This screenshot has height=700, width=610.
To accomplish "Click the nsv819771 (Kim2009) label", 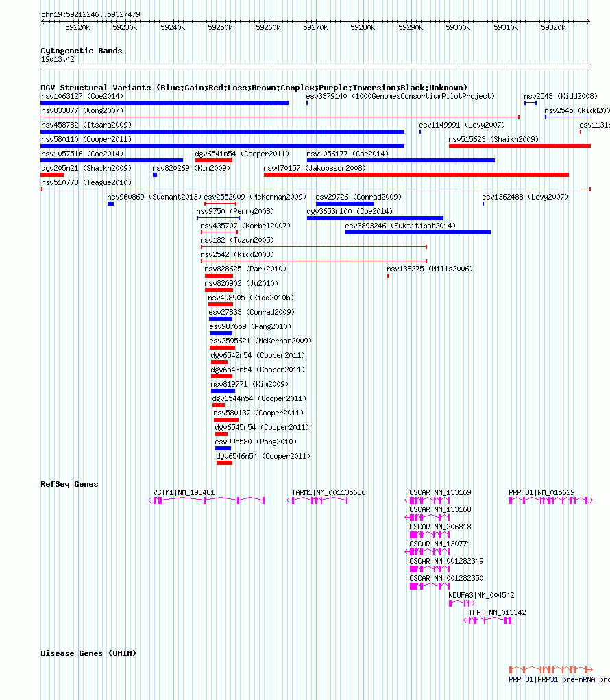I will [250, 384].
